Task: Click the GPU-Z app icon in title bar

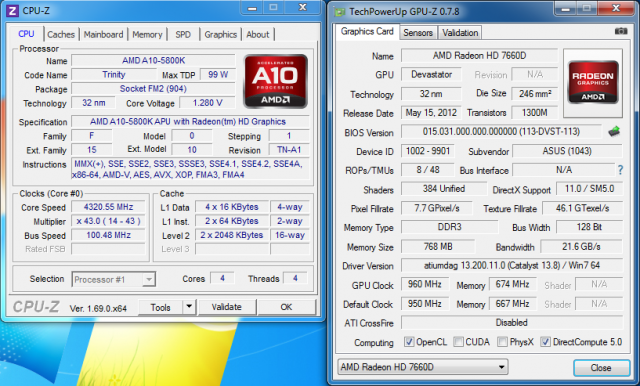Action: (339, 12)
